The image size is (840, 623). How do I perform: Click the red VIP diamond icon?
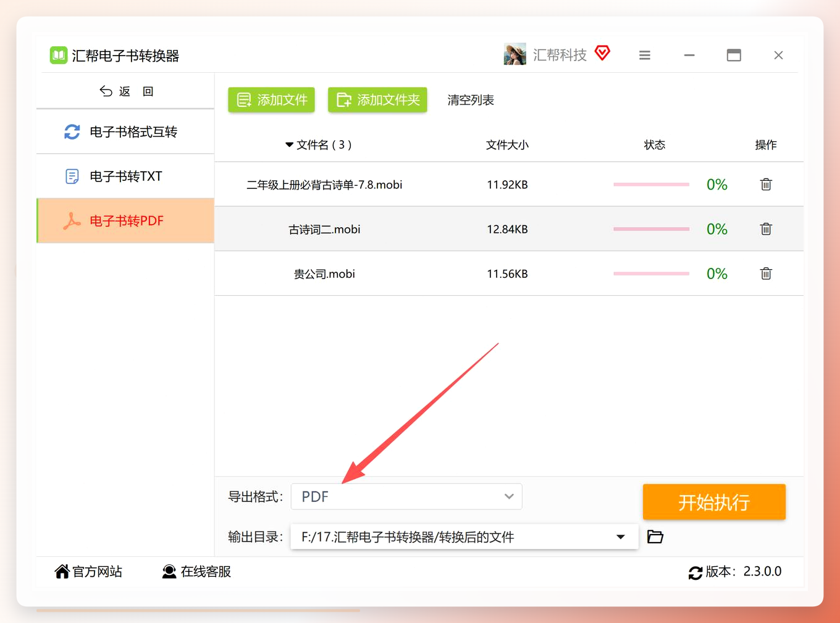click(603, 54)
